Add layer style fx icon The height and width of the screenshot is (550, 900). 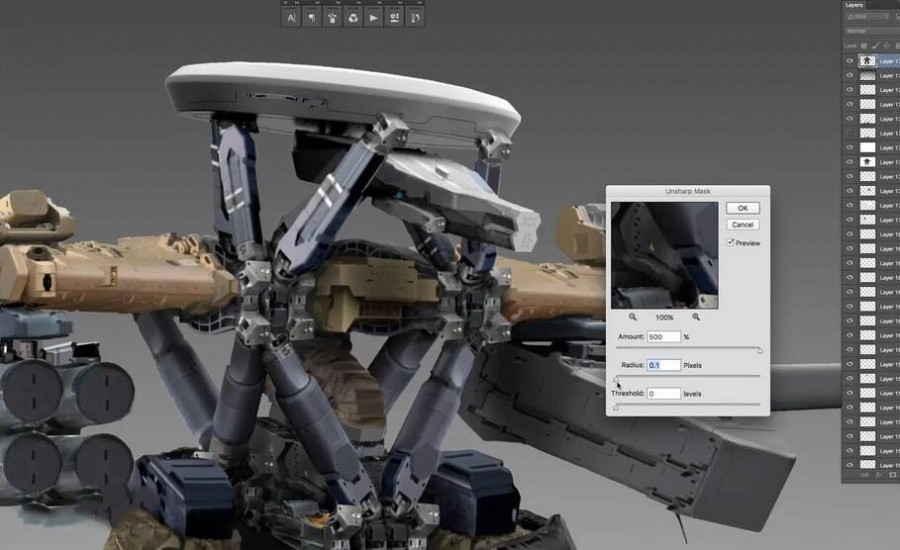click(x=879, y=475)
